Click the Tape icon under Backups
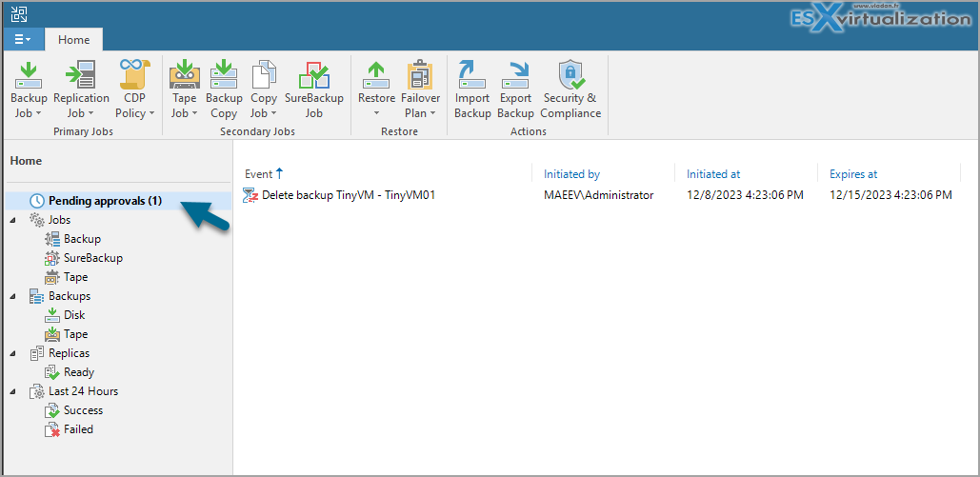 click(52, 334)
